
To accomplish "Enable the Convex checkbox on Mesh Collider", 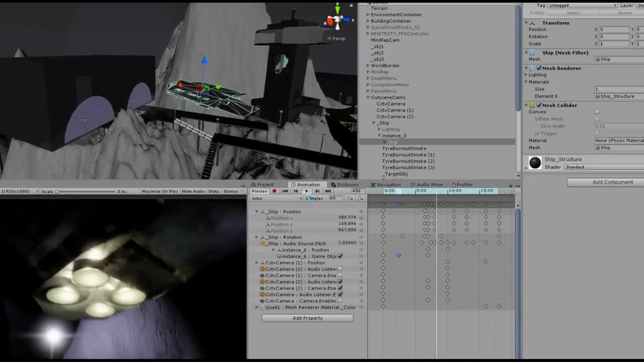I will coord(597,112).
